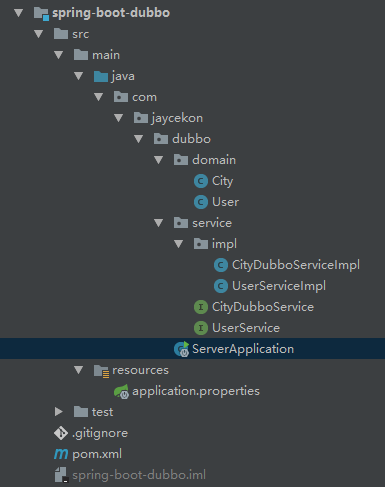The image size is (385, 487).
Task: Click the City class icon
Action: pos(201,181)
